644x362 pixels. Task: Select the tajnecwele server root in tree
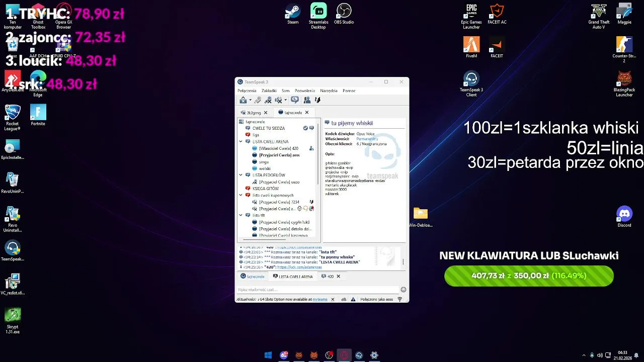[x=255, y=122]
